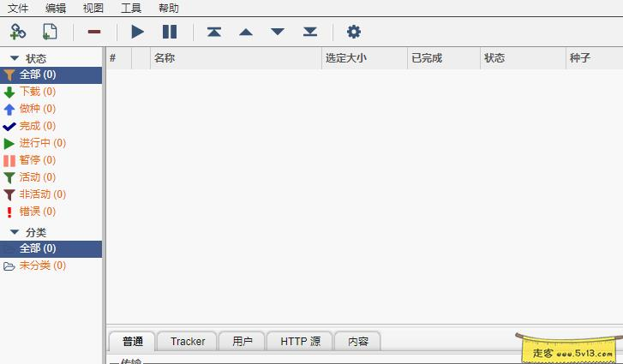
Task: Collapse the 分类 section
Action: click(x=15, y=232)
